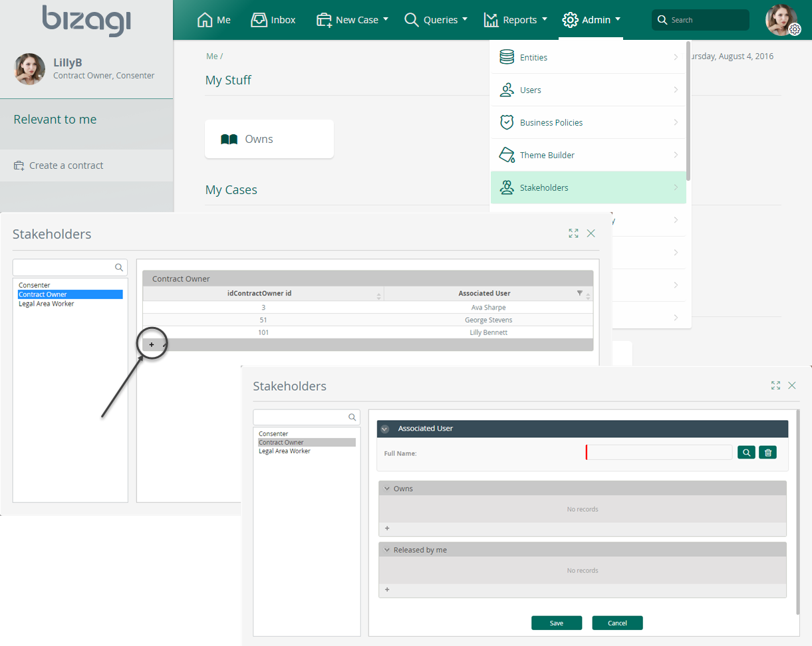This screenshot has width=812, height=646.
Task: Click the top Search field
Action: pos(700,20)
